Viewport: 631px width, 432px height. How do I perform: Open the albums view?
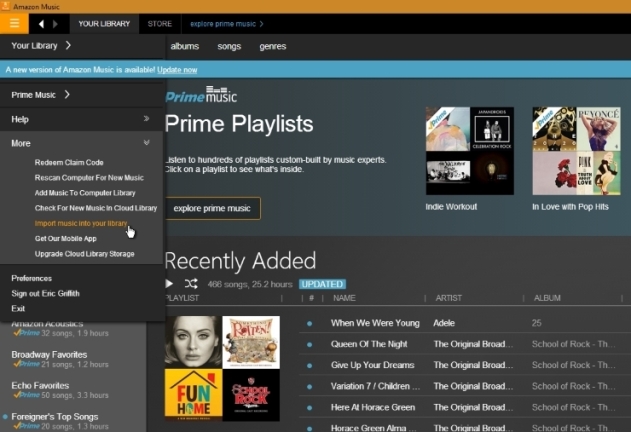click(185, 46)
